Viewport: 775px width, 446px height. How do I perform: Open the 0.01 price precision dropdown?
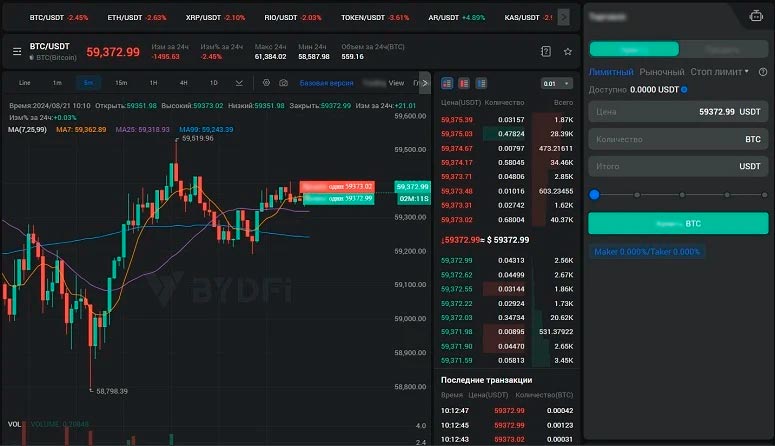pos(556,84)
